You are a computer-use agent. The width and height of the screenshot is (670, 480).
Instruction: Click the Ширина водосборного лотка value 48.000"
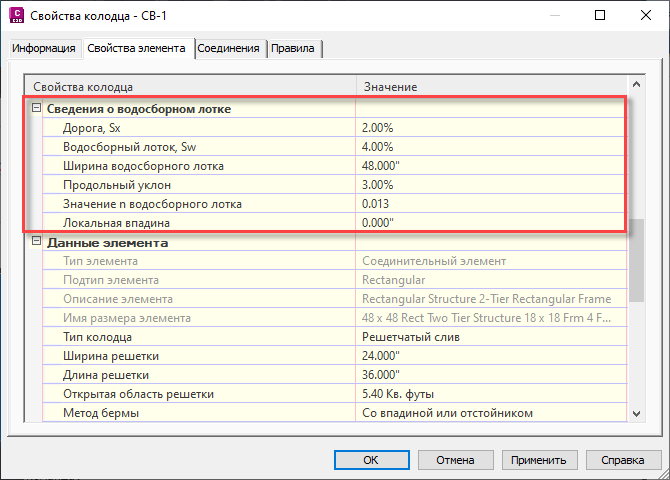pos(490,165)
